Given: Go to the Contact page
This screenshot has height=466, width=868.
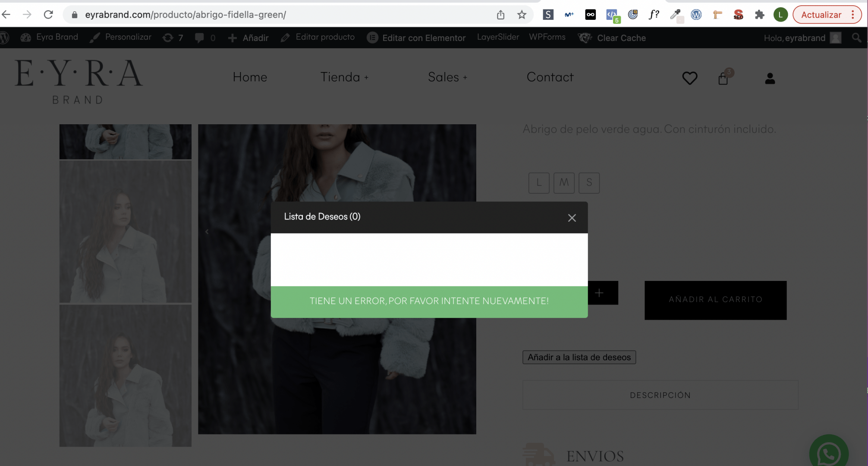Looking at the screenshot, I should (550, 77).
